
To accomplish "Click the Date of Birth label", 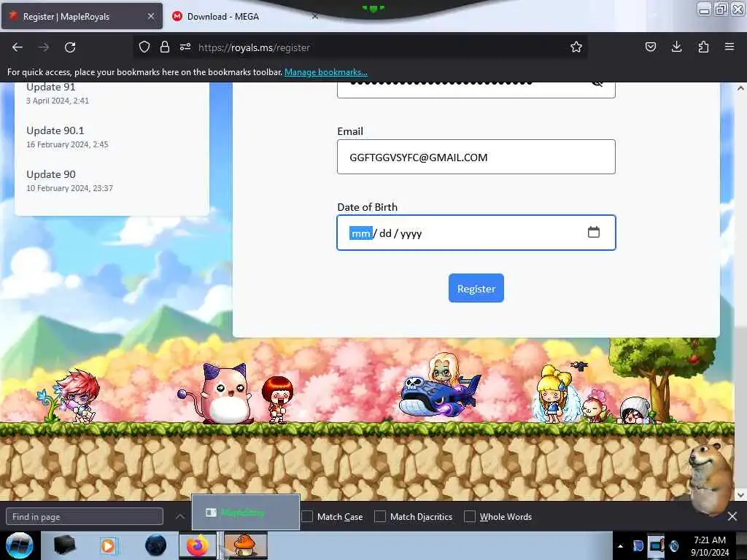I will click(x=368, y=207).
